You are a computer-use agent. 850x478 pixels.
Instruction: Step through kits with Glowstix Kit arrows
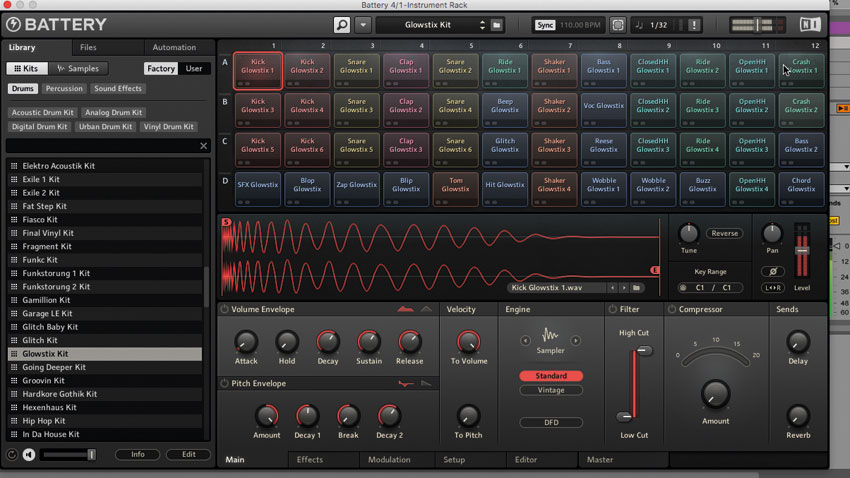pyautogui.click(x=482, y=25)
